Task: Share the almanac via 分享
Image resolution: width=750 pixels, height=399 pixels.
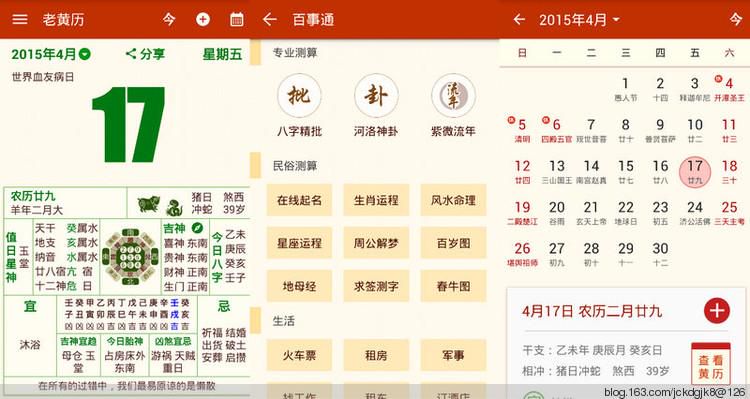Action: tap(145, 54)
